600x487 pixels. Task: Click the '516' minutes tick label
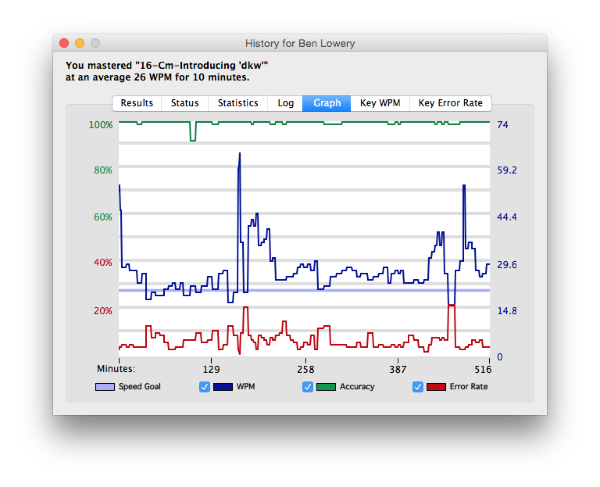pos(483,370)
